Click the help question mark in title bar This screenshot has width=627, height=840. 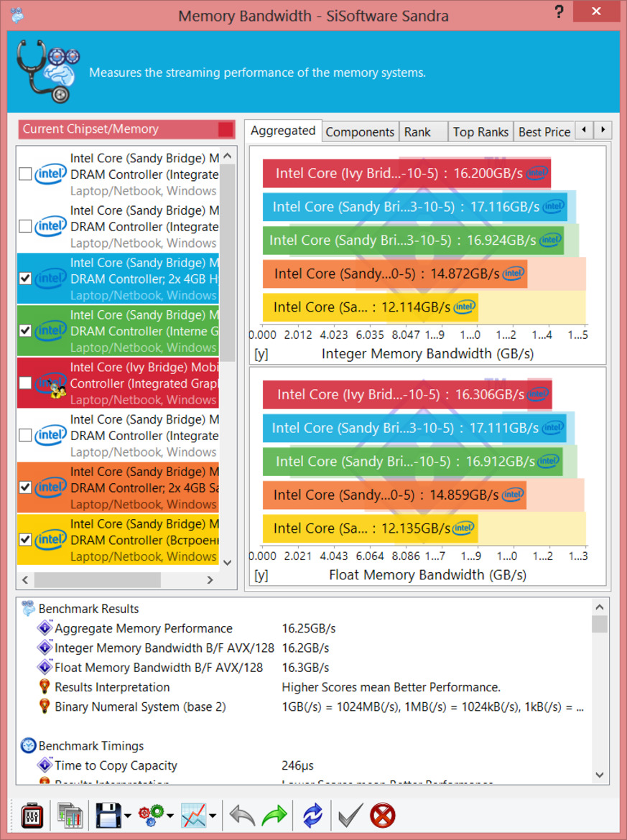[x=559, y=11]
